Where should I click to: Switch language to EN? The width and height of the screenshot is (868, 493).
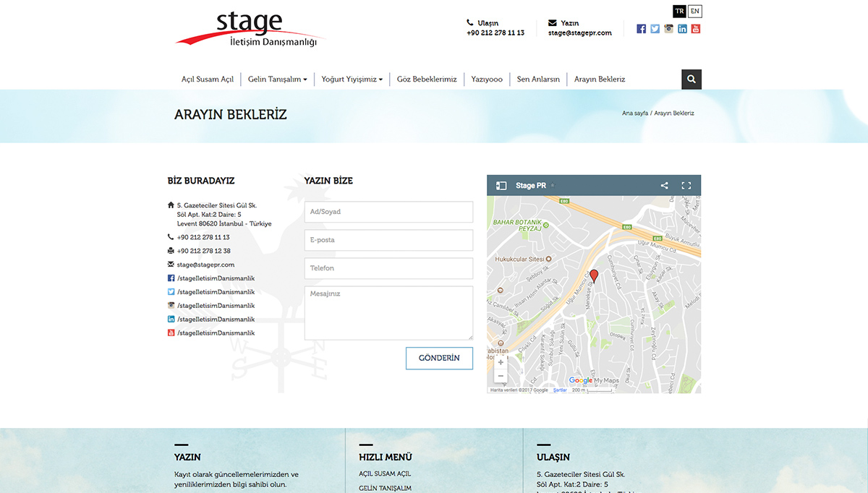694,11
